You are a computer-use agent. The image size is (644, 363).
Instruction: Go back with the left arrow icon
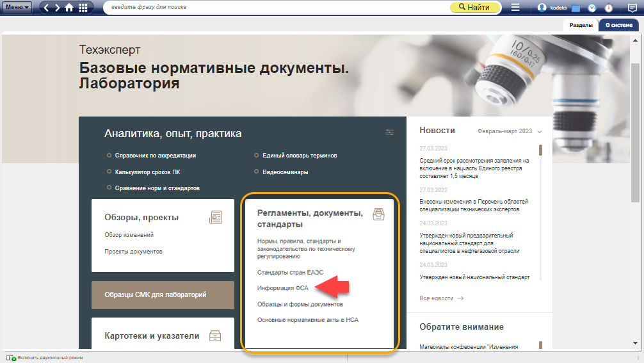click(46, 8)
